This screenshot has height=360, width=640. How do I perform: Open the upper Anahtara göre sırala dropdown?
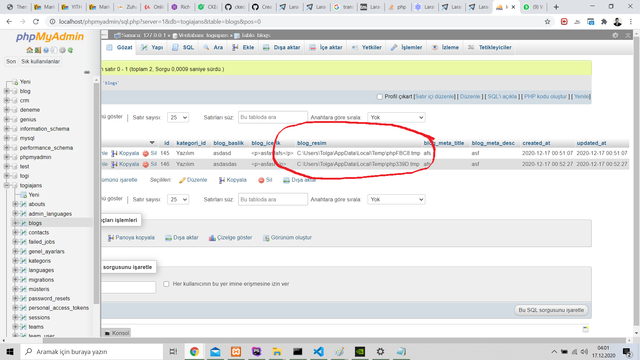tap(396, 118)
